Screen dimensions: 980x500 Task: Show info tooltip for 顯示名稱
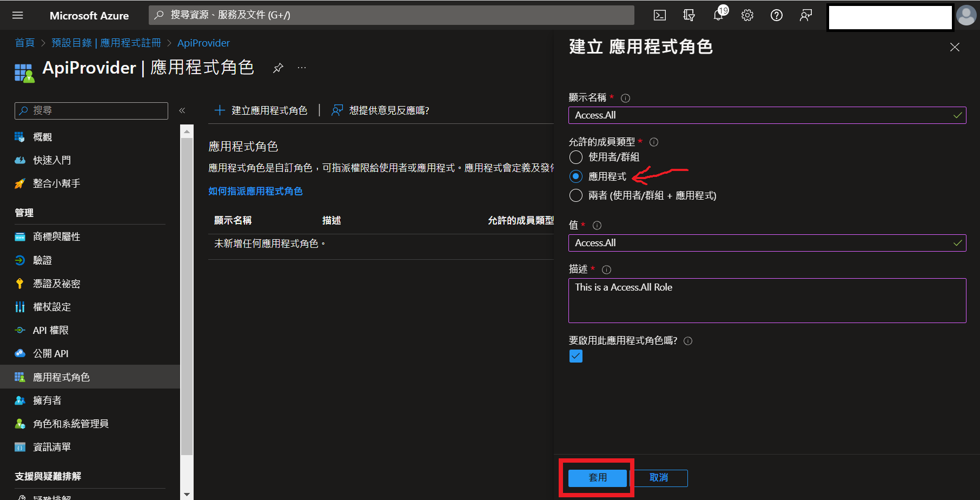click(x=626, y=98)
